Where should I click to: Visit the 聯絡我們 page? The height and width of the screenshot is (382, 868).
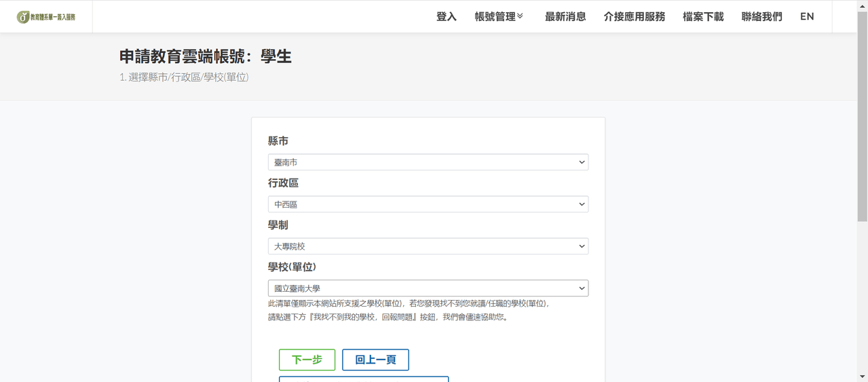click(x=761, y=17)
